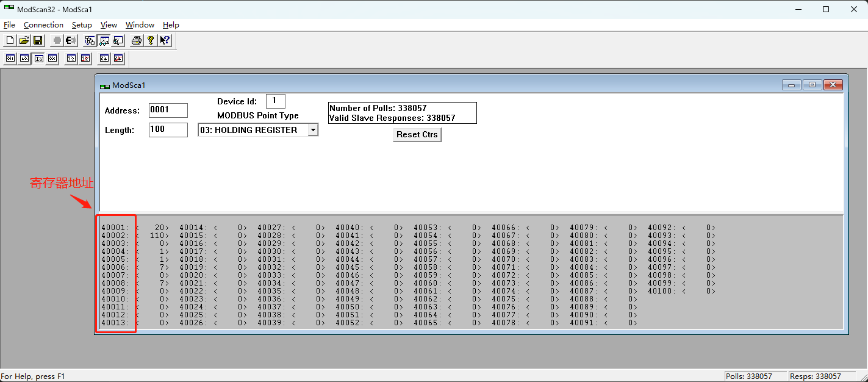Click the Length input field
Screen dimensions: 868x382
click(x=168, y=129)
